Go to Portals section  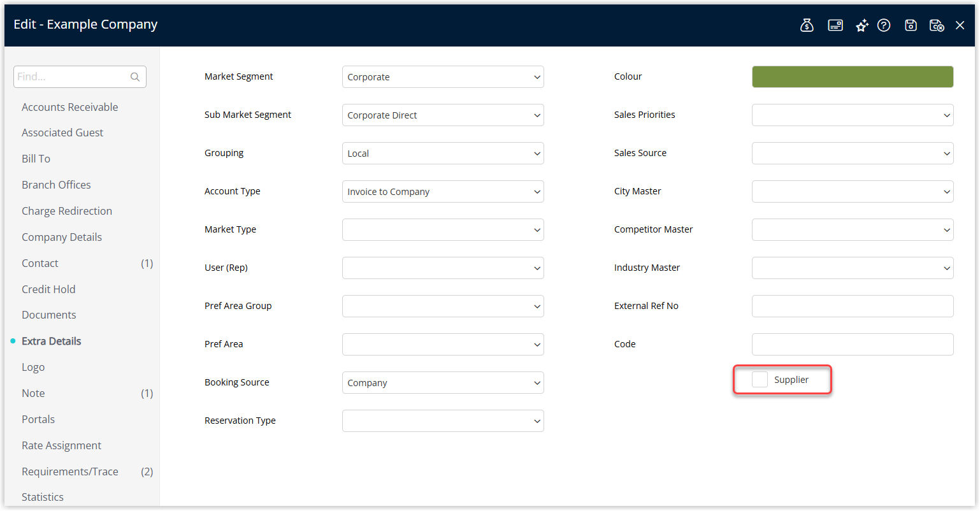38,419
